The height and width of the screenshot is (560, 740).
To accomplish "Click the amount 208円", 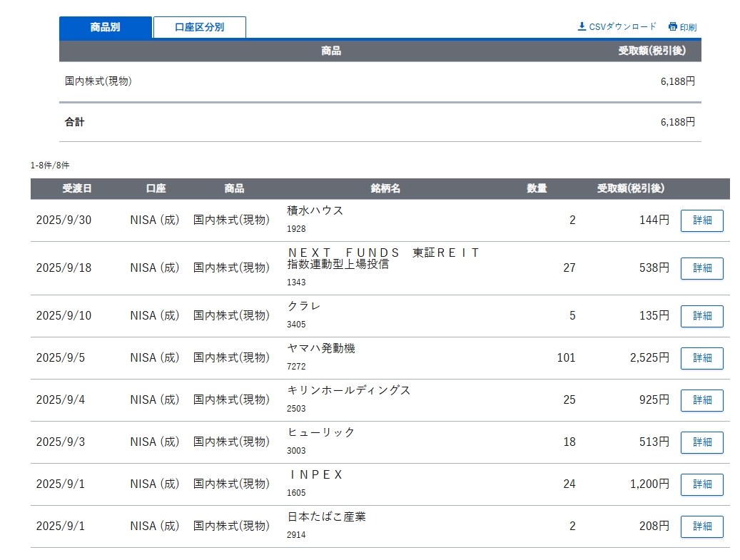I will click(654, 526).
